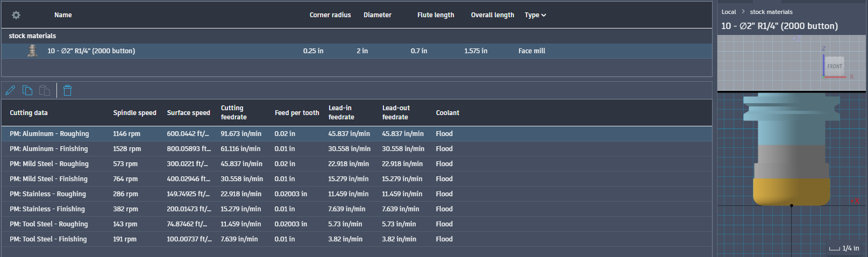Click the 1/4 in scale indicator
868x257 pixels.
coord(844,248)
